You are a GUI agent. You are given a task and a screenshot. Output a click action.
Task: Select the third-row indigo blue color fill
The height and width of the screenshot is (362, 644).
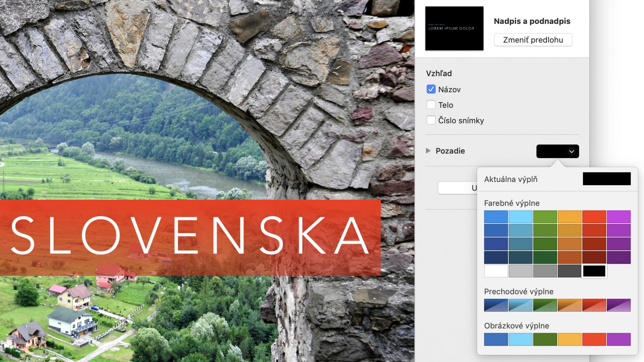tap(496, 244)
